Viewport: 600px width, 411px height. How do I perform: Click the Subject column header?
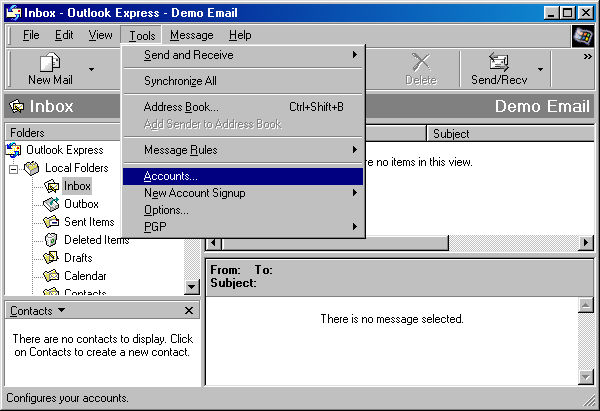click(x=510, y=134)
